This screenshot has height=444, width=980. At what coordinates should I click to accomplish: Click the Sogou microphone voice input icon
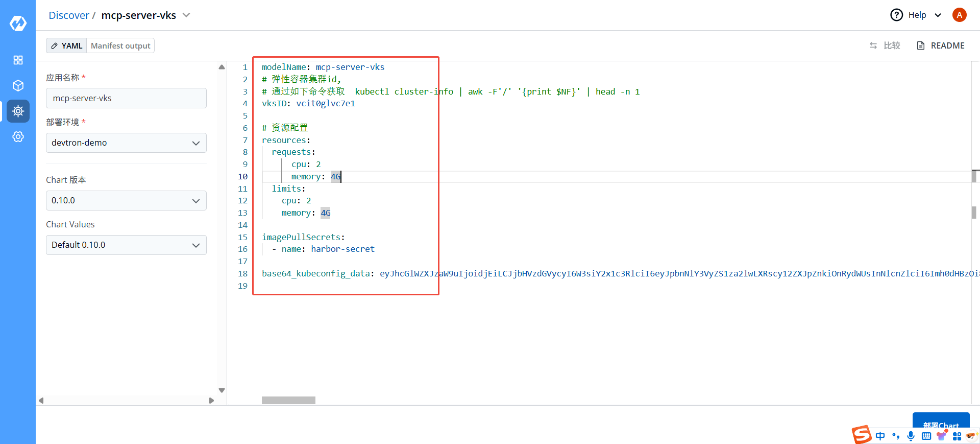911,436
